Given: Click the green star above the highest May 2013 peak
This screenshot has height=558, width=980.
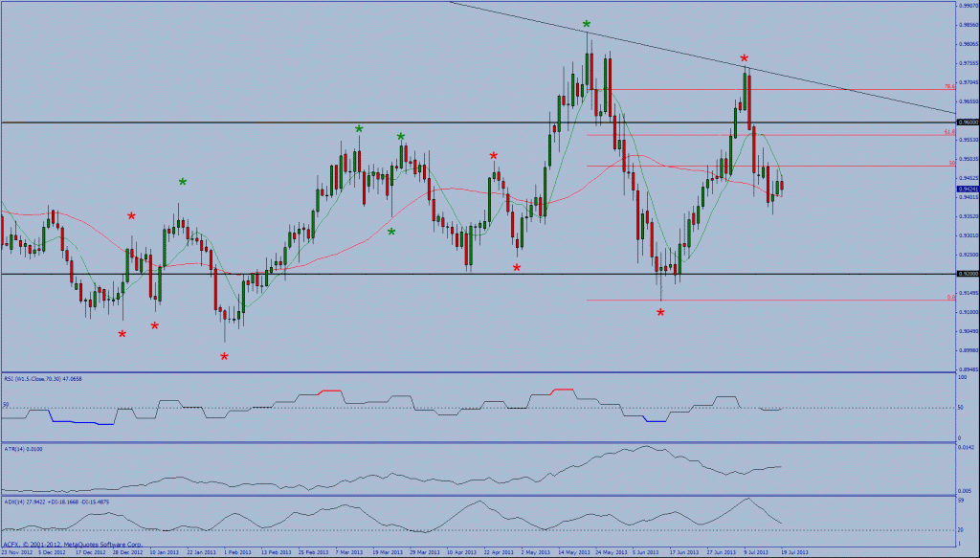Looking at the screenshot, I should [x=587, y=24].
